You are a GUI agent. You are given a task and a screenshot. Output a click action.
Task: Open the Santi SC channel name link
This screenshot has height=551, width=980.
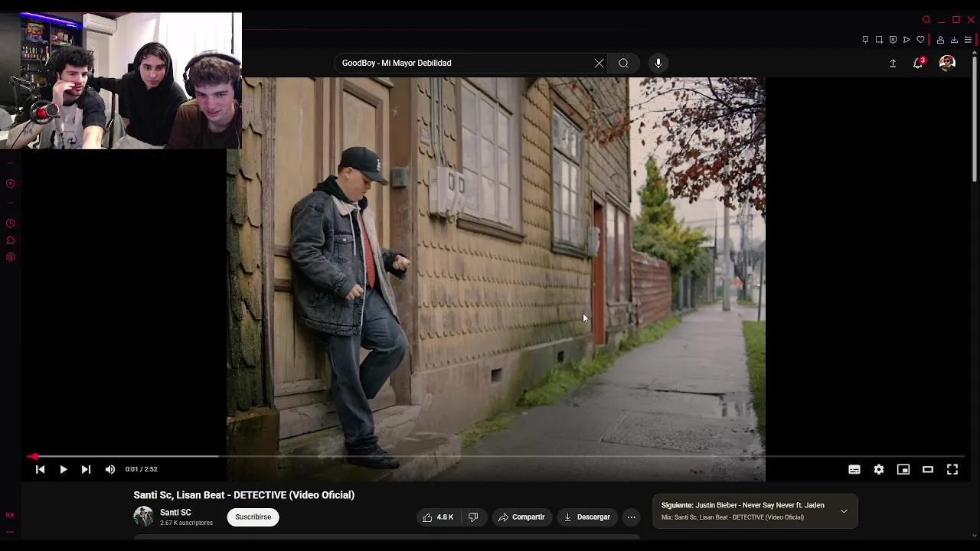point(175,513)
